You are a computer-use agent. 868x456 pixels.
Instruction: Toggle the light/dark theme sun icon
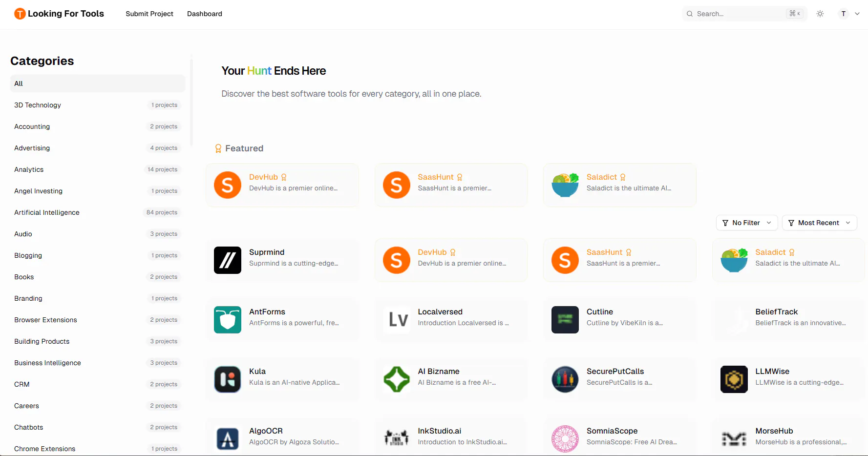pos(820,14)
